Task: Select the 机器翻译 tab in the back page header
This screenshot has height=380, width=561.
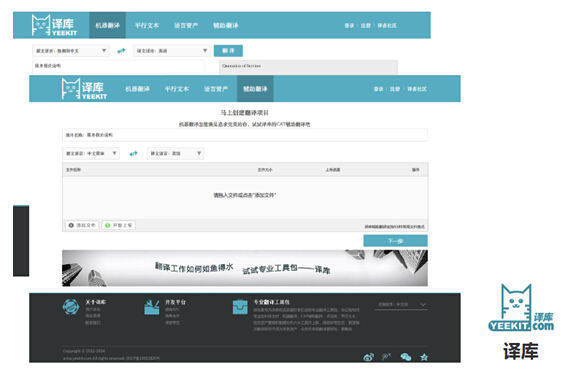Action: 107,25
